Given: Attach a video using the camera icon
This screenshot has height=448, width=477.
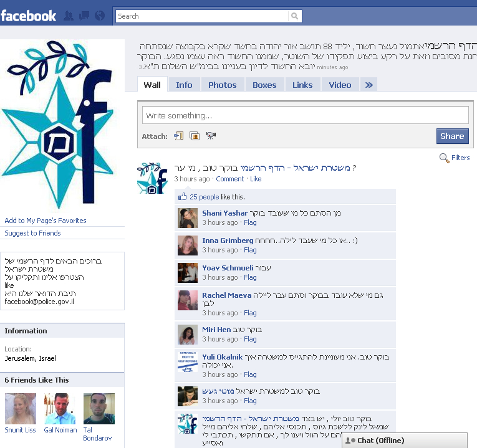Looking at the screenshot, I should tap(211, 136).
